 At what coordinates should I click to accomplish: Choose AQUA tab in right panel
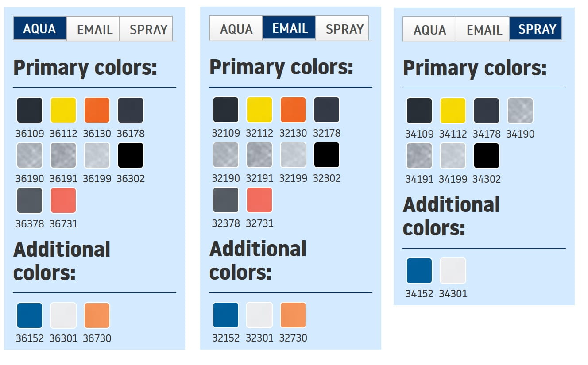[429, 30]
